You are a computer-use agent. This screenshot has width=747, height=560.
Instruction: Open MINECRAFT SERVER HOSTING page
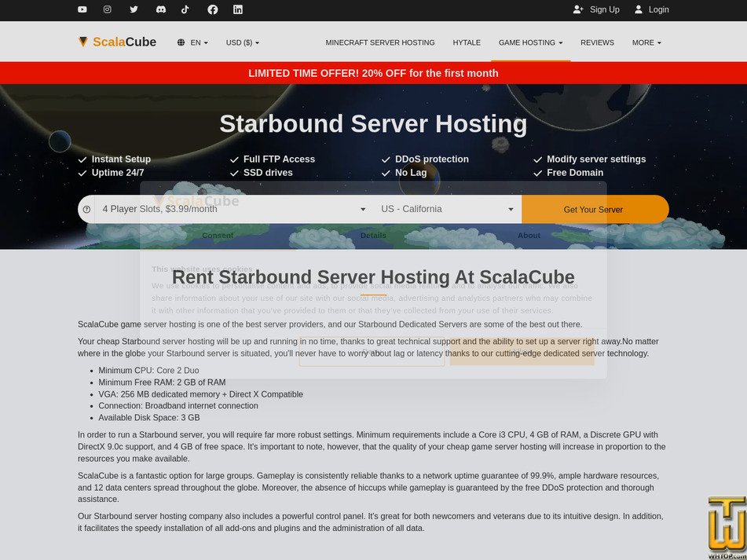coord(381,42)
